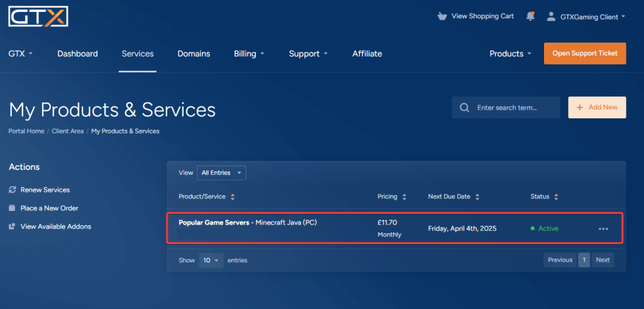The height and width of the screenshot is (309, 644).
Task: Open notifications bell icon
Action: coord(530,16)
